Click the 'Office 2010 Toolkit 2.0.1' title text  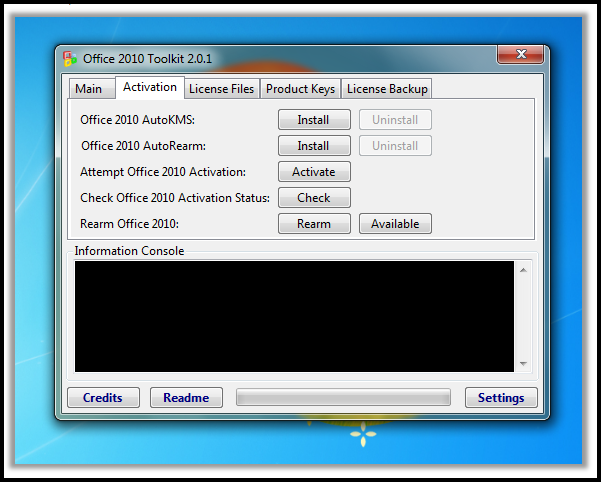coord(148,59)
